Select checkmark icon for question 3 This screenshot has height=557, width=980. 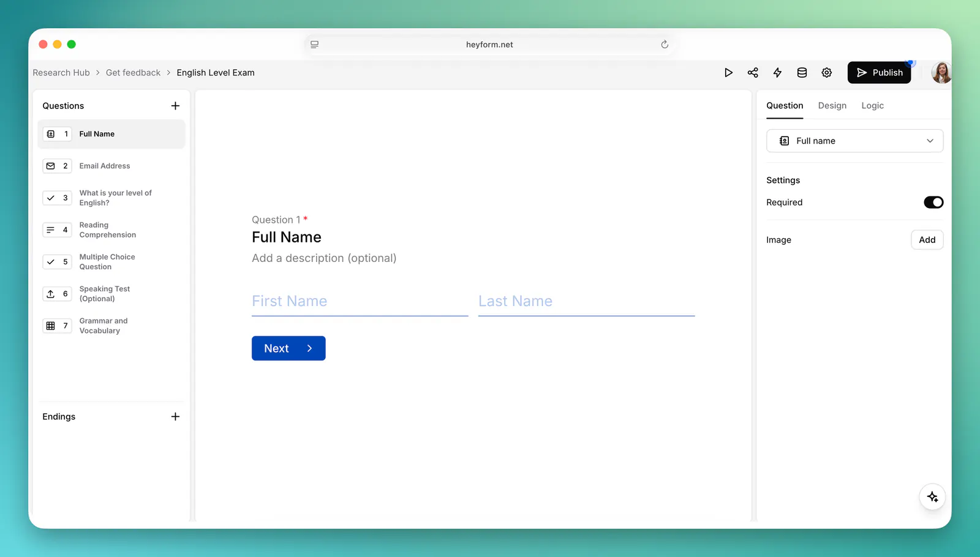pos(51,198)
